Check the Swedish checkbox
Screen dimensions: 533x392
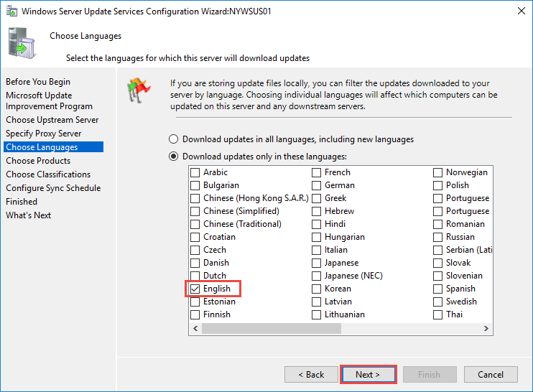[438, 302]
